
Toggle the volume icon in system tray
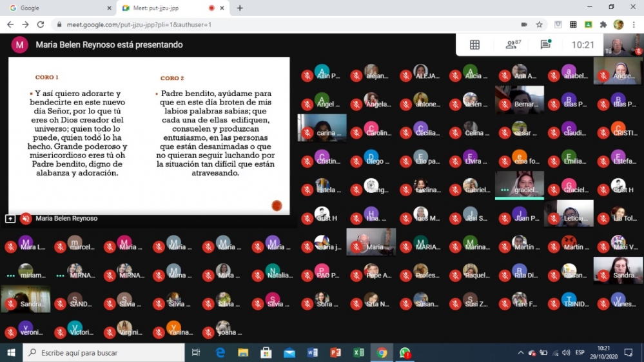566,353
